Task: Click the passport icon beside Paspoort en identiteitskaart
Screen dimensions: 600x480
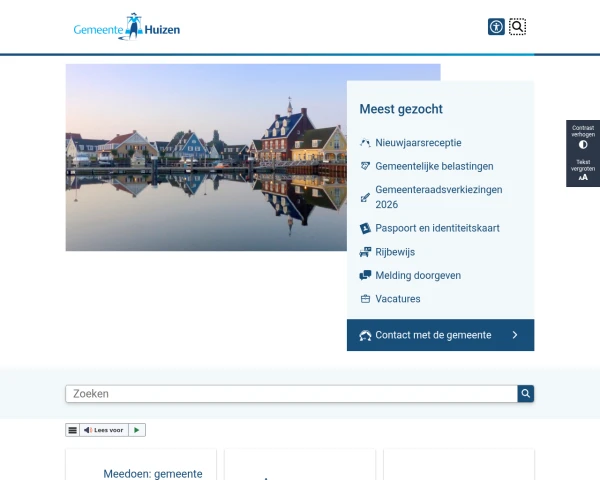Action: click(x=365, y=228)
